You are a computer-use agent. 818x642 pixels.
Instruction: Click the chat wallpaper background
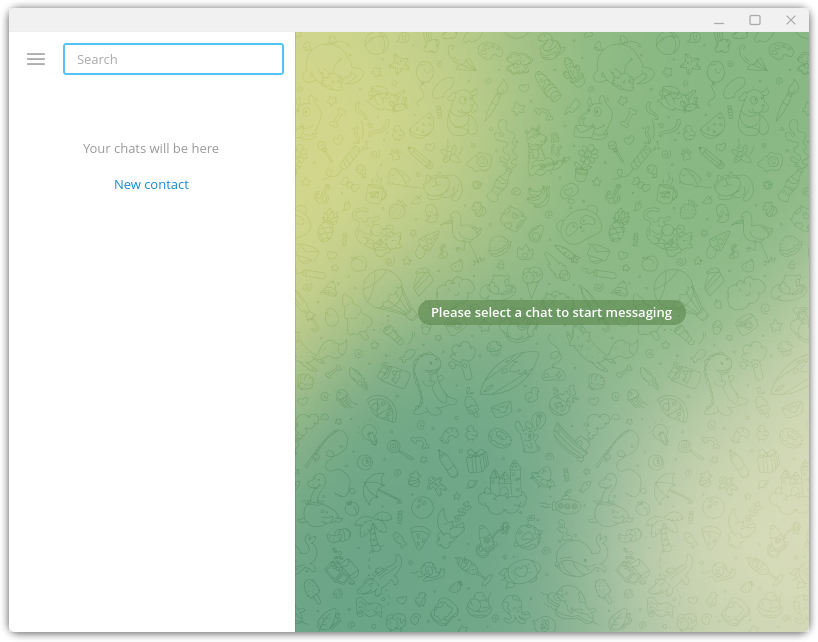(551, 480)
